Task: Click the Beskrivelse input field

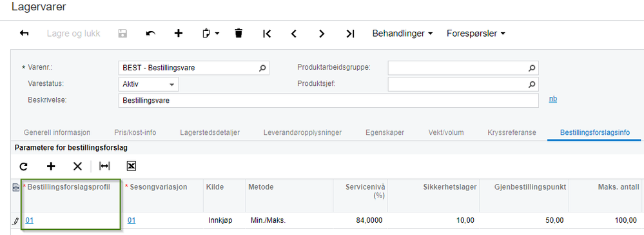Action: pyautogui.click(x=328, y=101)
